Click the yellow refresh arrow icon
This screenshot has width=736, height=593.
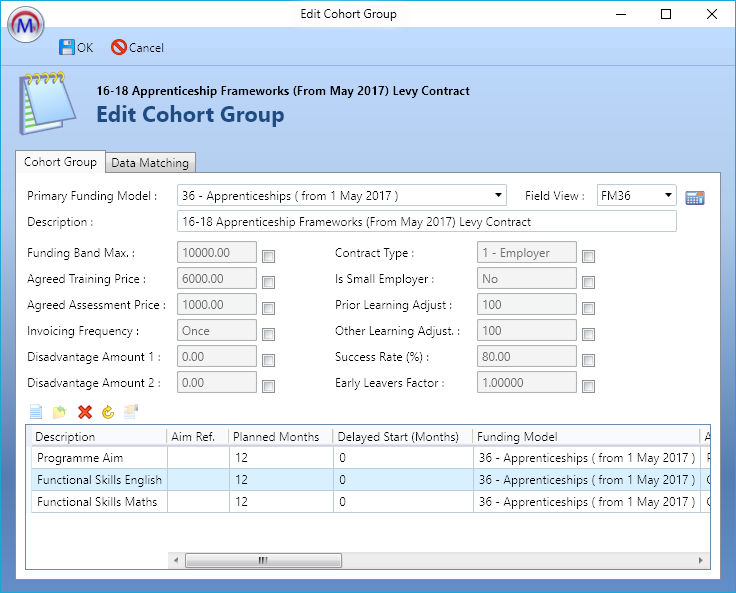(108, 412)
